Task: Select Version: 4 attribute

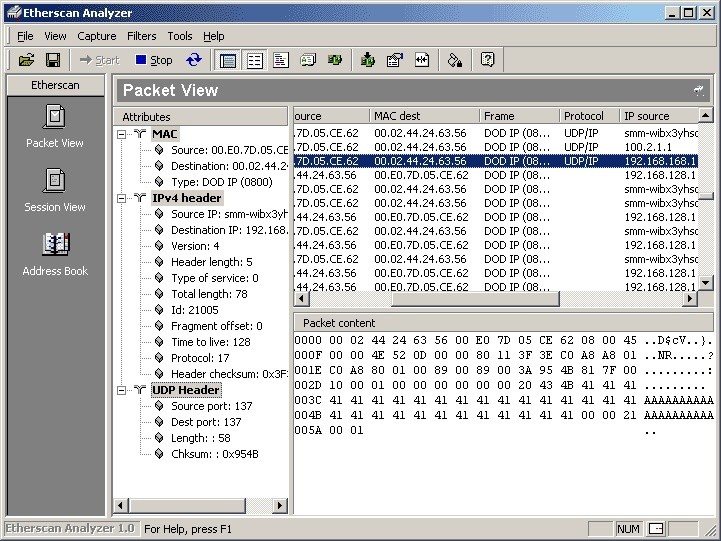Action: coord(195,246)
